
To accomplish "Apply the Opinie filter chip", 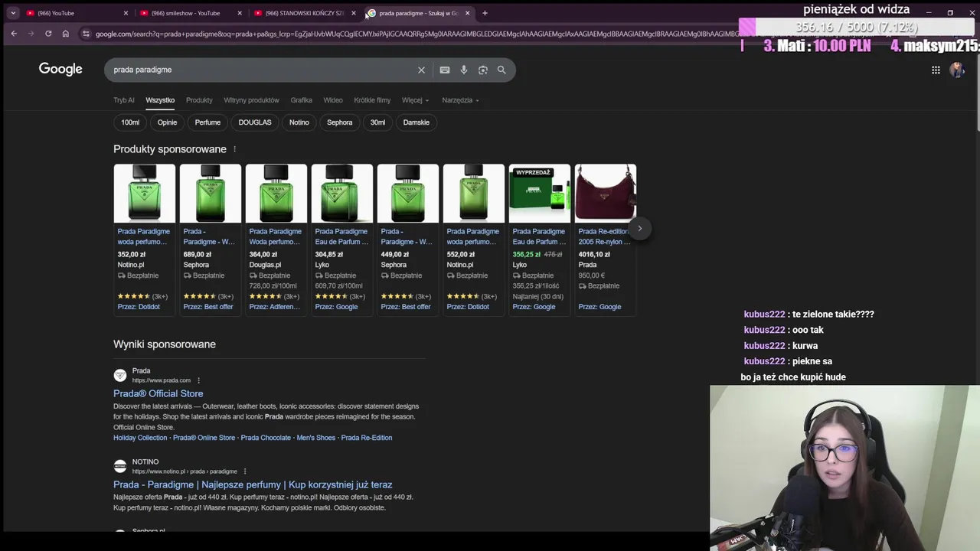I will pos(167,122).
